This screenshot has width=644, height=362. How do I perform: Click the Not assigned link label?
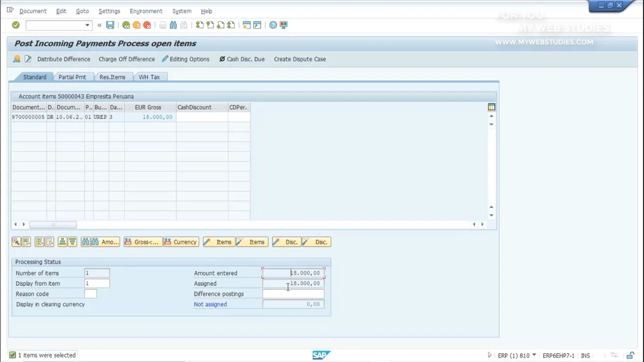point(210,304)
